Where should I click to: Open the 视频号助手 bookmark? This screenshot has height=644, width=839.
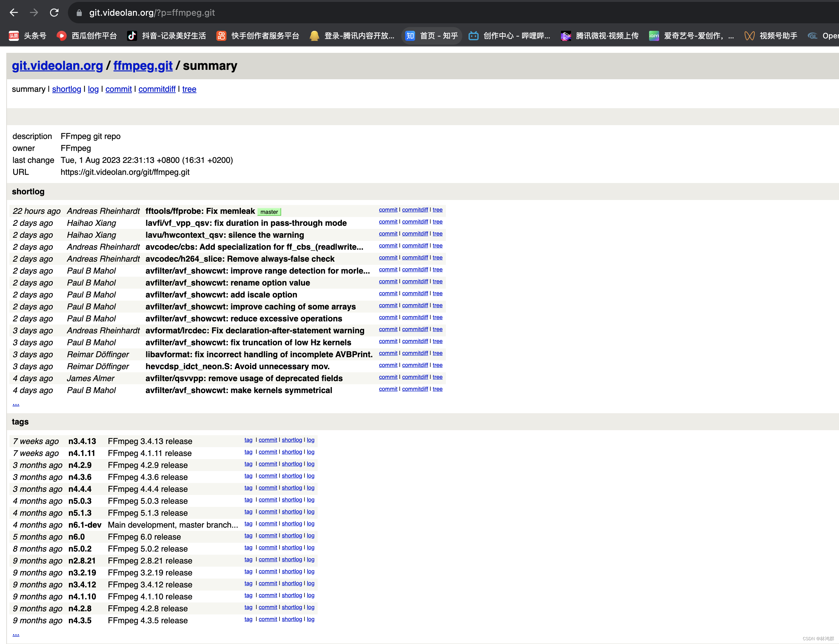pos(778,36)
